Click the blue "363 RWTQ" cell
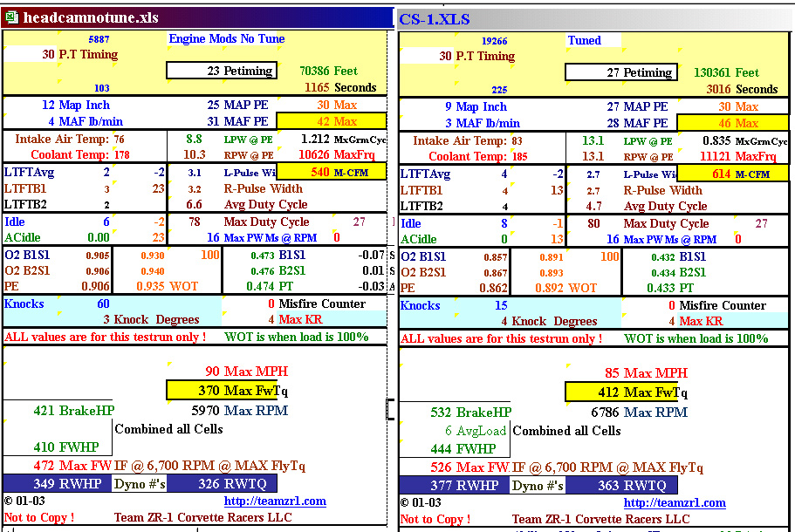795x532 pixels. (x=620, y=485)
